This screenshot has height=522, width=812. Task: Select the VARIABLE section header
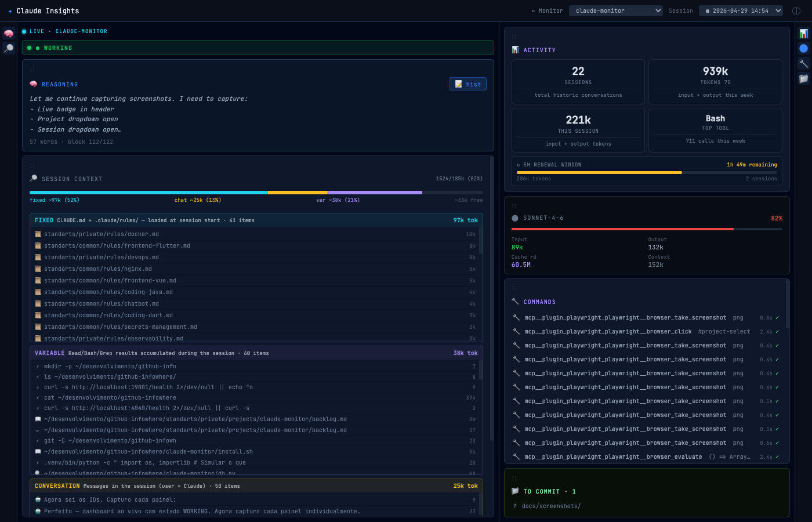click(x=256, y=353)
